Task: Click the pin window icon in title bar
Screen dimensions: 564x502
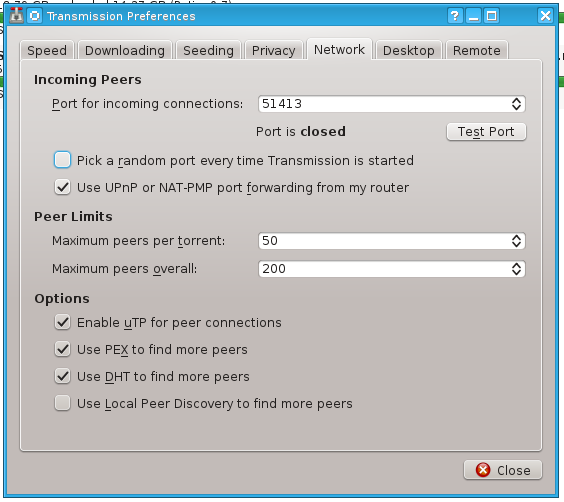Action: coord(35,16)
